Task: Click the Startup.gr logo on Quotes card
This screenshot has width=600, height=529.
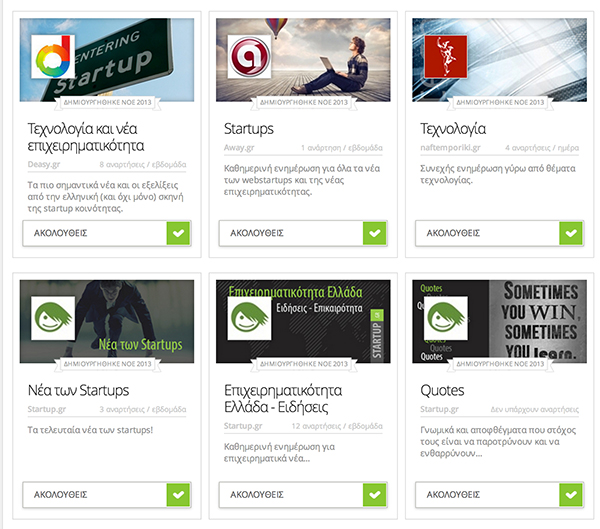Action: pos(446,320)
